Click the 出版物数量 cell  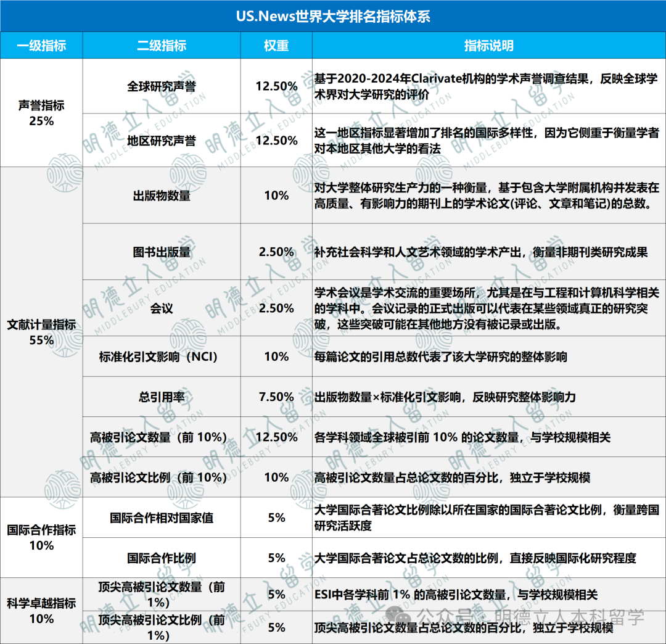[x=162, y=196]
